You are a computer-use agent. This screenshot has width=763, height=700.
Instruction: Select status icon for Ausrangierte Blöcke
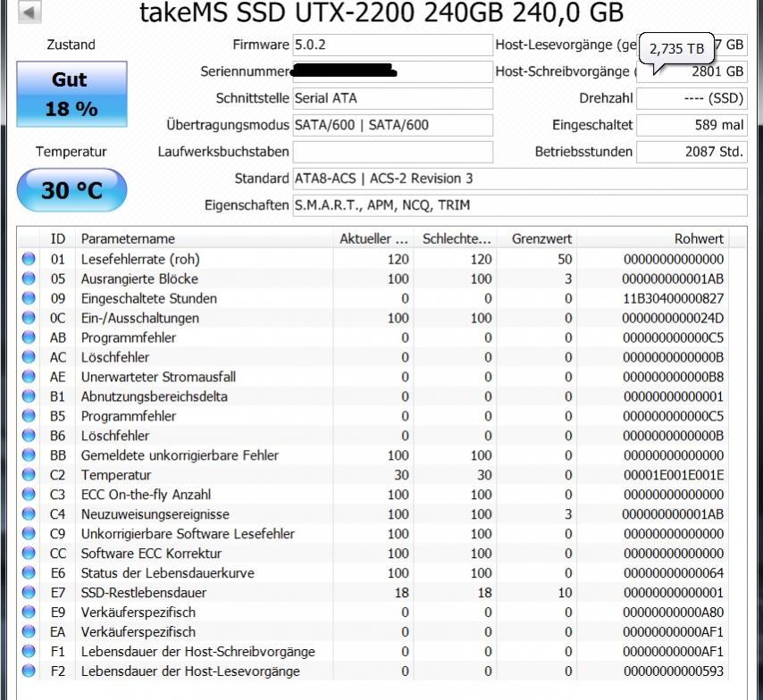tap(29, 279)
